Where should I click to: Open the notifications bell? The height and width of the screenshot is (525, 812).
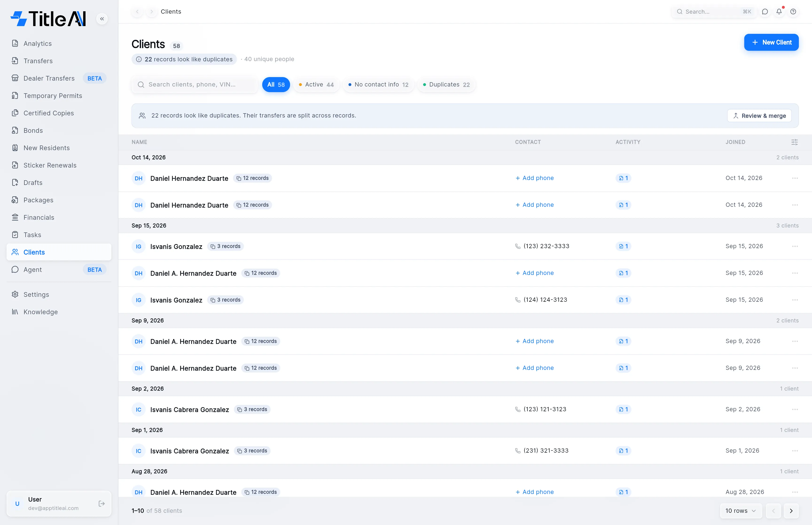(x=779, y=12)
